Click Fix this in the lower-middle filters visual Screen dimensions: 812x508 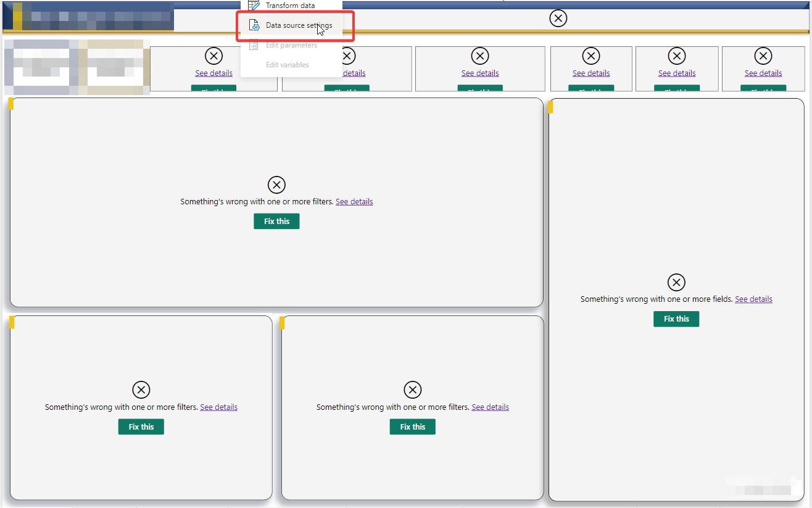(x=413, y=427)
